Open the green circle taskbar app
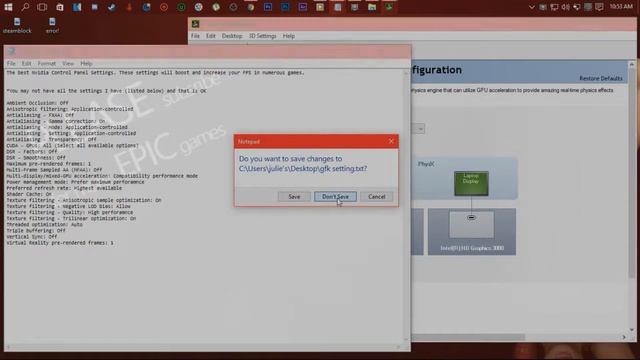640x360 pixels. tap(182, 7)
